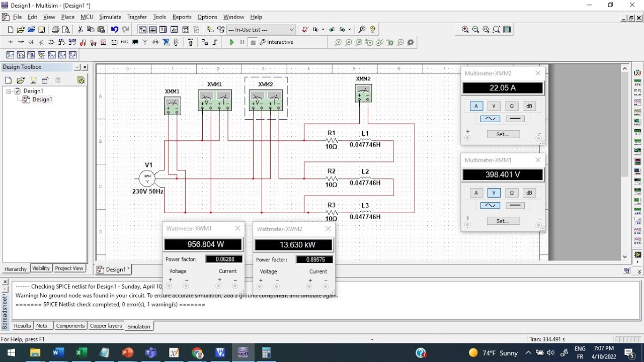This screenshot has width=644, height=362.
Task: Choose the AC waveform on Multimeter-XMM2
Action: coord(490,119)
